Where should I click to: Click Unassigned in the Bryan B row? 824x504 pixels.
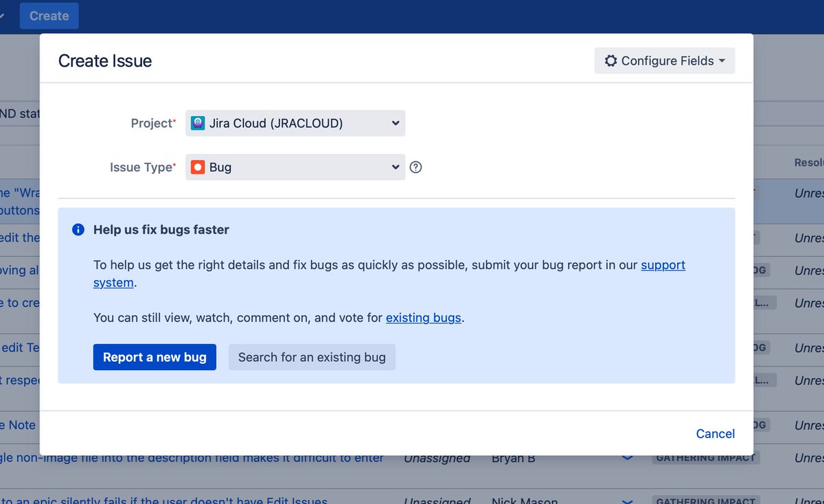point(437,458)
